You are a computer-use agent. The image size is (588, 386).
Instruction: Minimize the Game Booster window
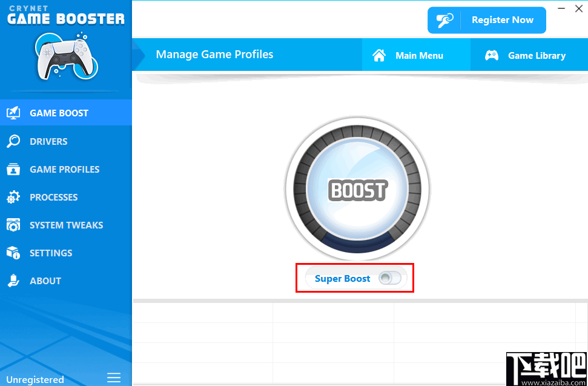pyautogui.click(x=561, y=8)
